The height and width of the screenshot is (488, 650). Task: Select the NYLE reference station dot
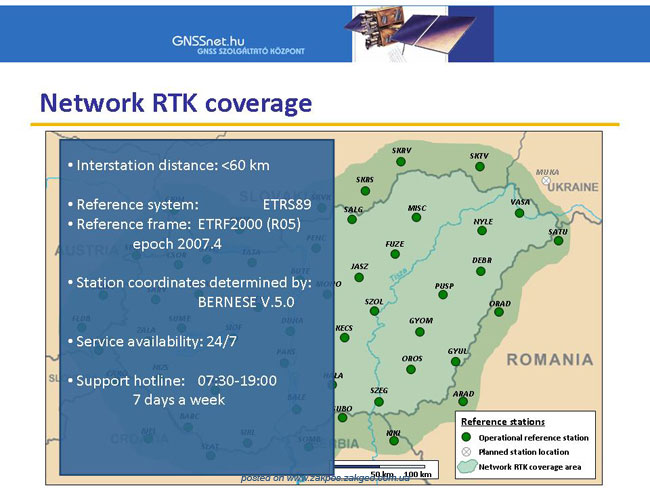[x=482, y=231]
